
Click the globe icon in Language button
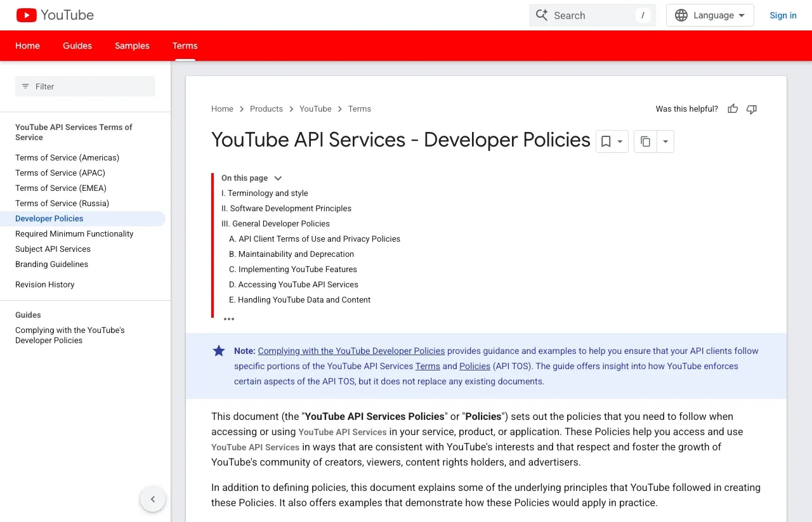pos(681,15)
